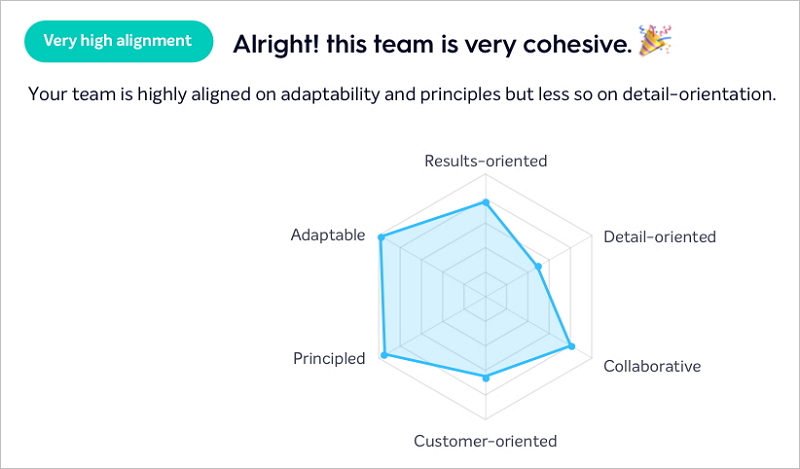800x469 pixels.
Task: Select the Principled data point on chart
Action: coord(385,355)
